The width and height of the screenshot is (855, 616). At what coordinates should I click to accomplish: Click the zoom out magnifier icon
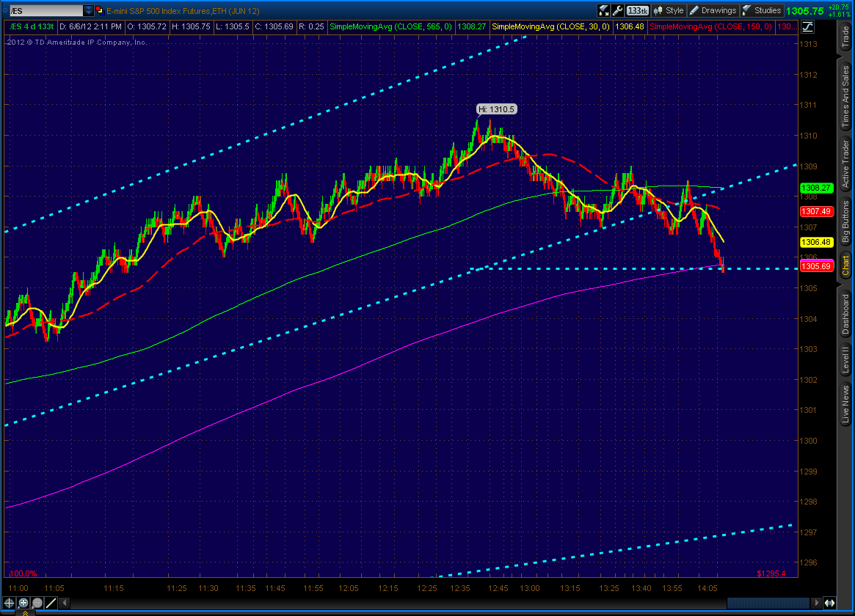click(x=37, y=603)
